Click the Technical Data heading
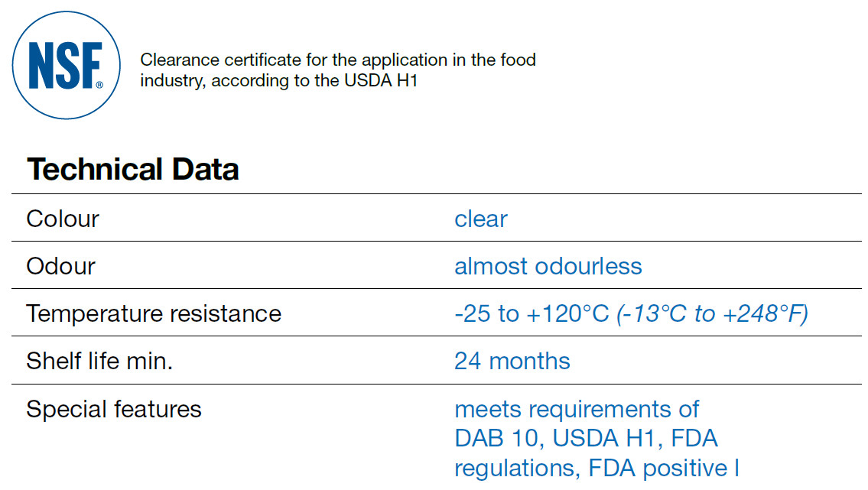The width and height of the screenshot is (868, 490). click(132, 169)
